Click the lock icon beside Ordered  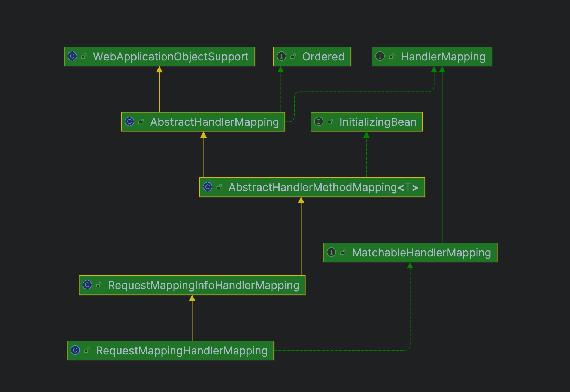click(293, 56)
